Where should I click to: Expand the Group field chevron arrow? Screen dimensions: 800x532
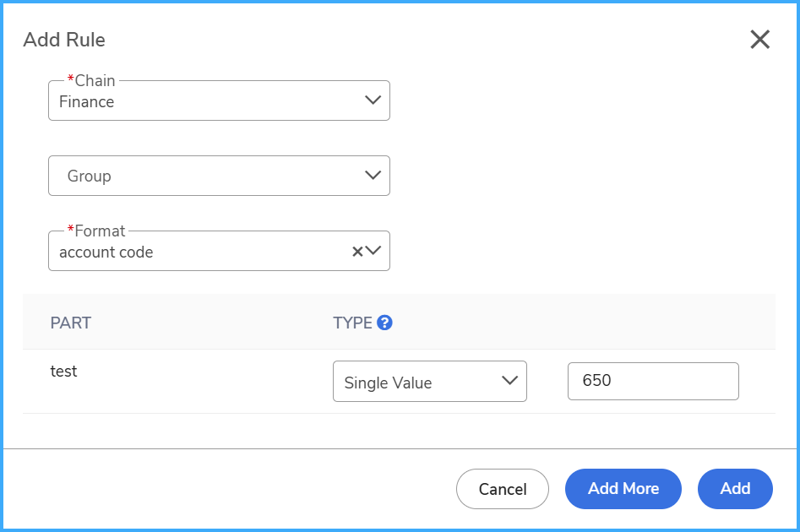(x=373, y=175)
